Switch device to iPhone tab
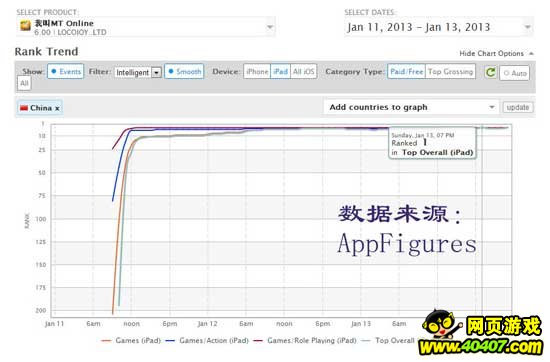The width and height of the screenshot is (550, 362). click(257, 72)
